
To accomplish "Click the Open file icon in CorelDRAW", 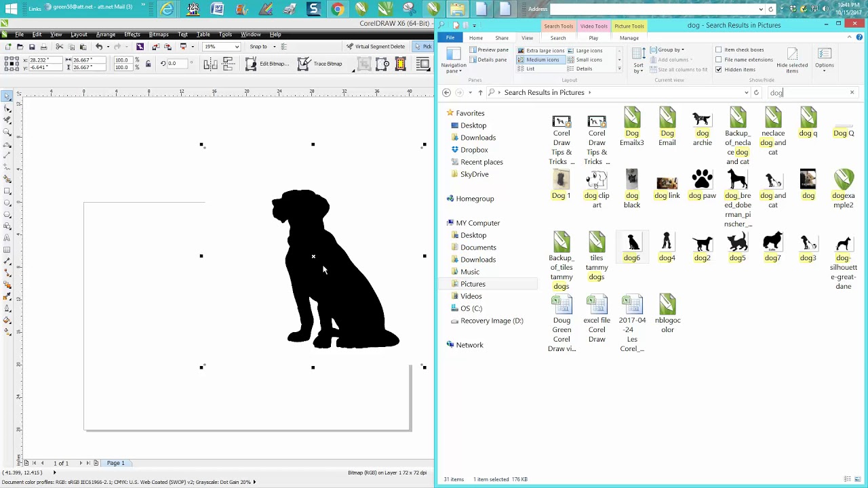I will 20,47.
